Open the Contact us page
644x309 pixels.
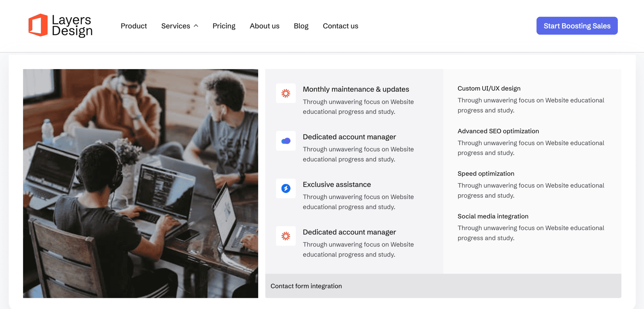340,26
